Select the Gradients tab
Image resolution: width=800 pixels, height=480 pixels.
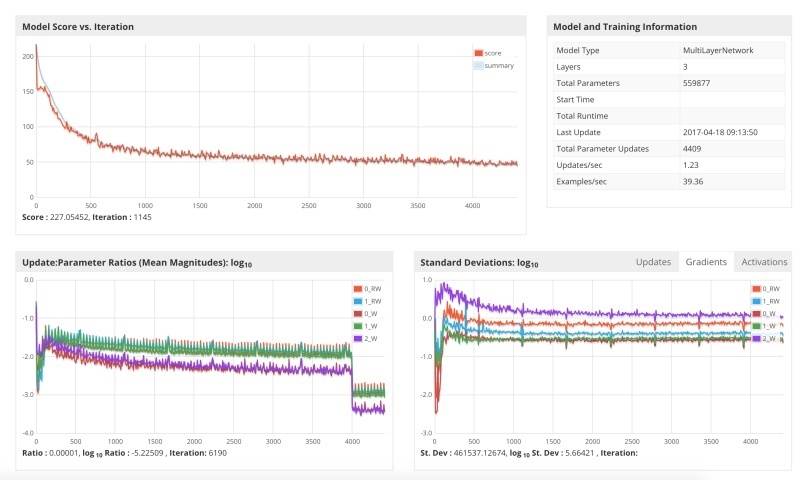706,262
